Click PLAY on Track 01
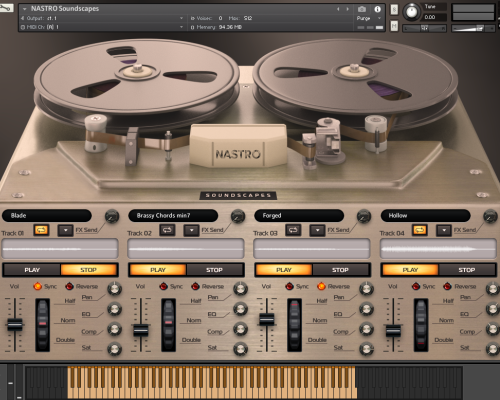This screenshot has height=400, width=500. (32, 270)
